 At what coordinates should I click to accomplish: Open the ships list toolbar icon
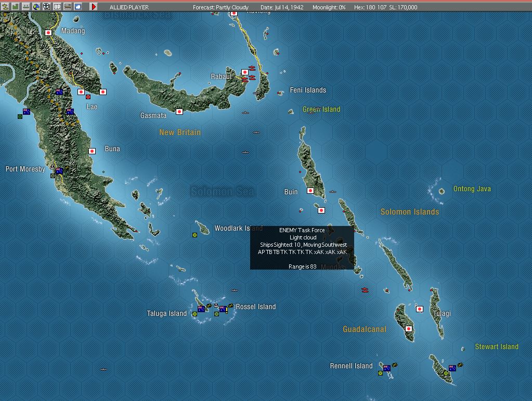[x=26, y=6]
